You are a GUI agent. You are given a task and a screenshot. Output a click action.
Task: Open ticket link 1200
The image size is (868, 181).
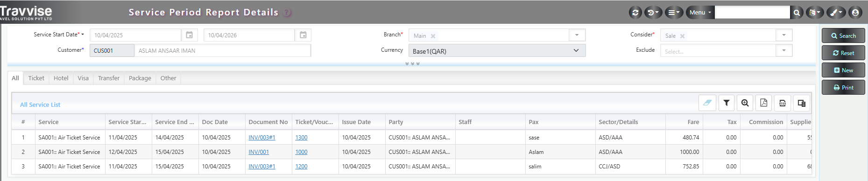coord(301,167)
